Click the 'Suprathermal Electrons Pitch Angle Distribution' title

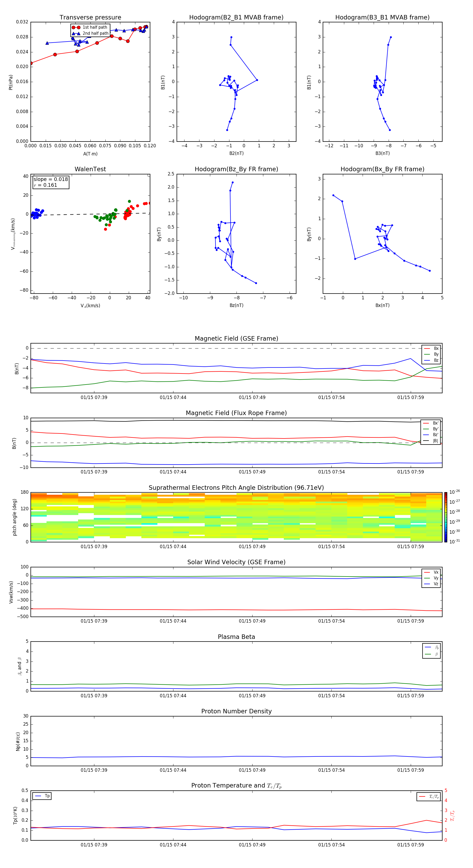[x=236, y=488]
